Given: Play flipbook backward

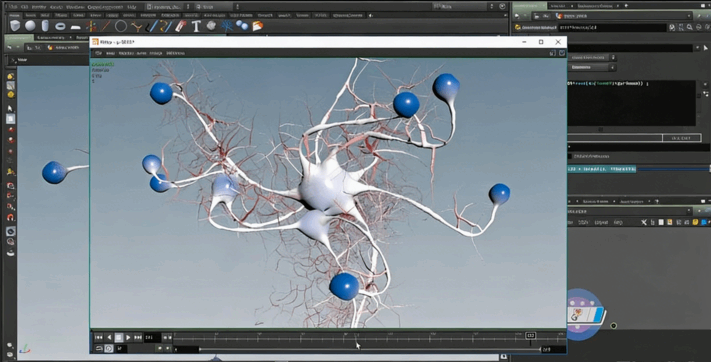Looking at the screenshot, I should 109,338.
